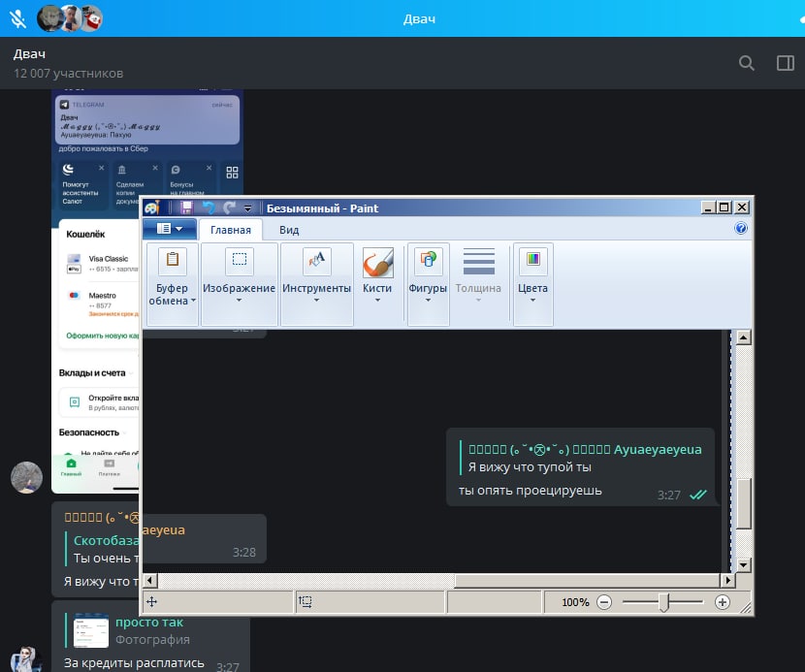
Task: Select the Кисти brush icon
Action: [377, 262]
